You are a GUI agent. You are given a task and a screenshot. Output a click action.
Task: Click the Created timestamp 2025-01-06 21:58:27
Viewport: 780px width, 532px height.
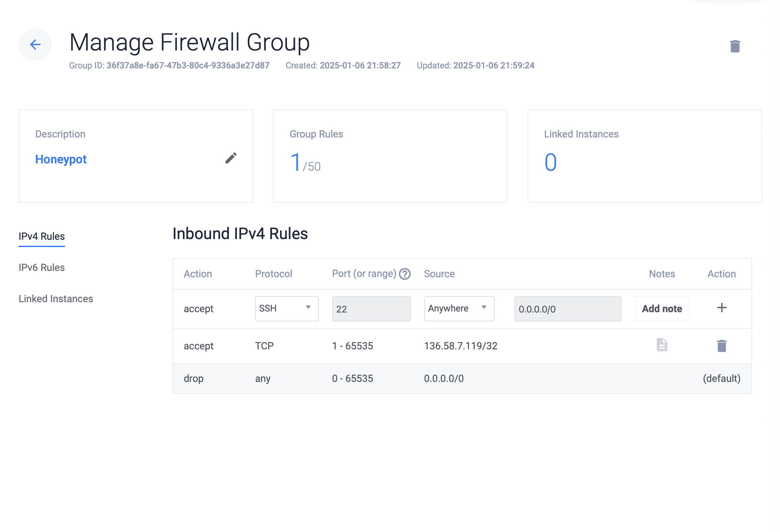click(360, 65)
